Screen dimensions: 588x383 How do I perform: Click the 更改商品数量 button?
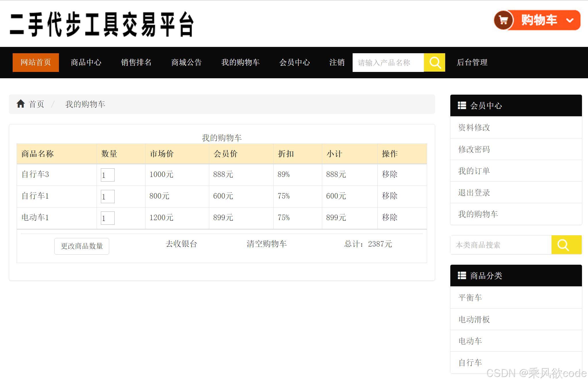(82, 246)
